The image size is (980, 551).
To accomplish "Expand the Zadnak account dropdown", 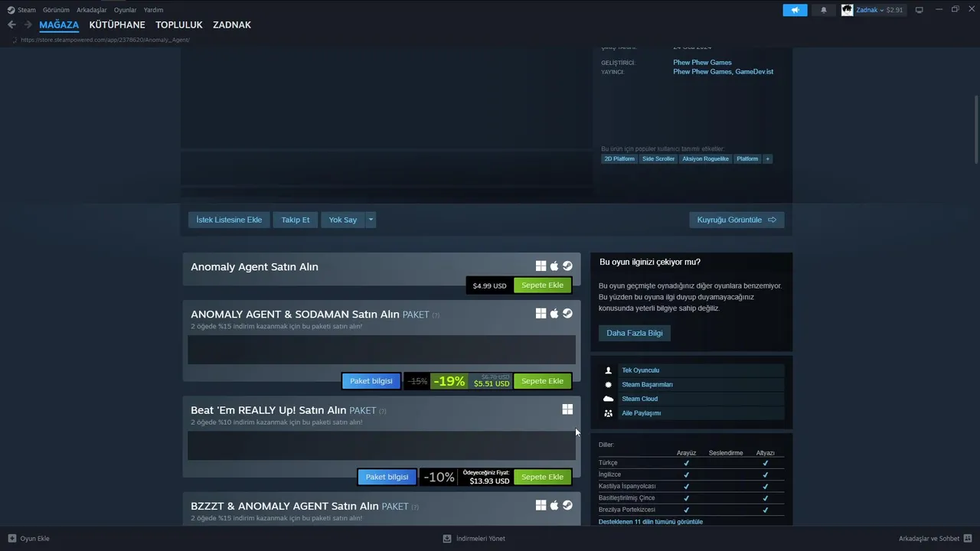I will [882, 10].
